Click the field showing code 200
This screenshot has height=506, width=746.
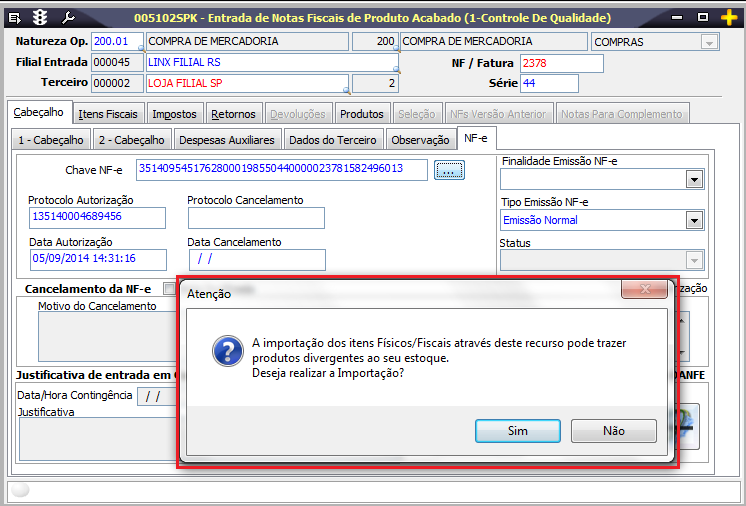[x=375, y=42]
